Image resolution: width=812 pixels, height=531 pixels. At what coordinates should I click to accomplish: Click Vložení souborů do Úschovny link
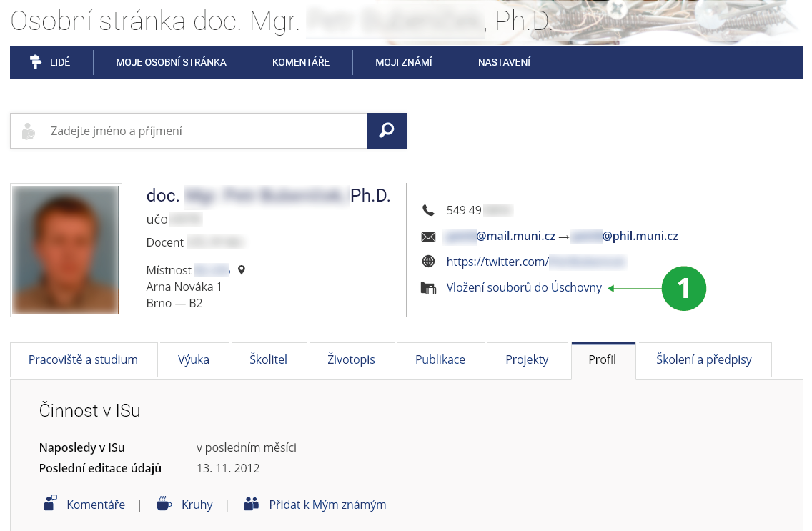[x=524, y=288]
